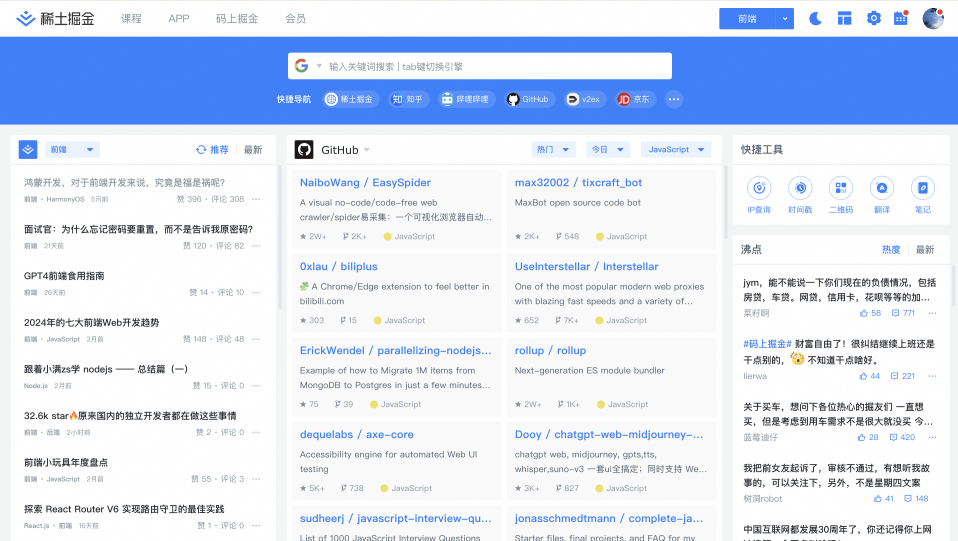Open the 会员 menu item
Screen dimensions: 958x541
[295, 18]
